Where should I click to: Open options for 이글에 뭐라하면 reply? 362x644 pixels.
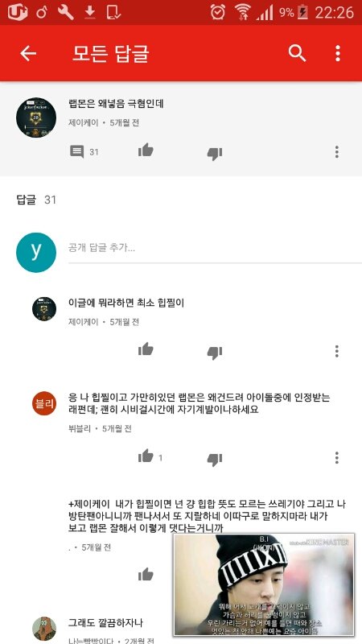pyautogui.click(x=337, y=351)
